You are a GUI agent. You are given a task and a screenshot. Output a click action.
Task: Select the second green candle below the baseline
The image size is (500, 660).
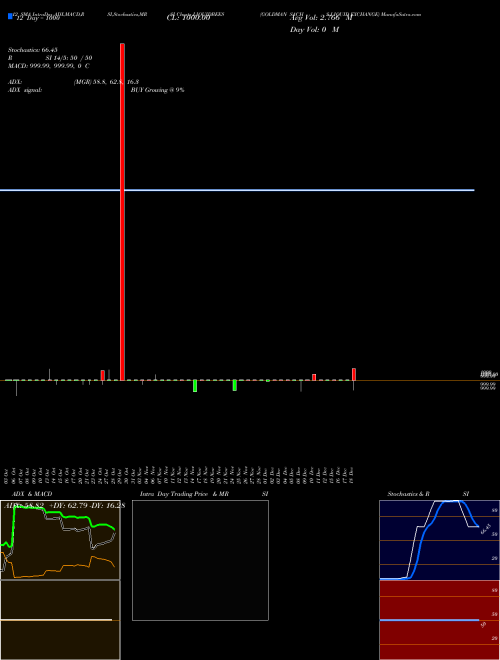pyautogui.click(x=235, y=386)
